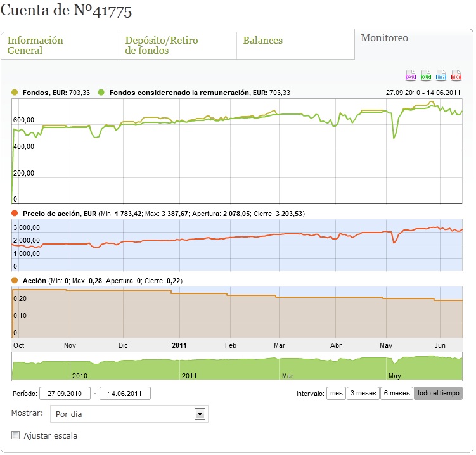The image size is (476, 455).
Task: Click the period start date field 27.09.2010
Action: coord(65,394)
